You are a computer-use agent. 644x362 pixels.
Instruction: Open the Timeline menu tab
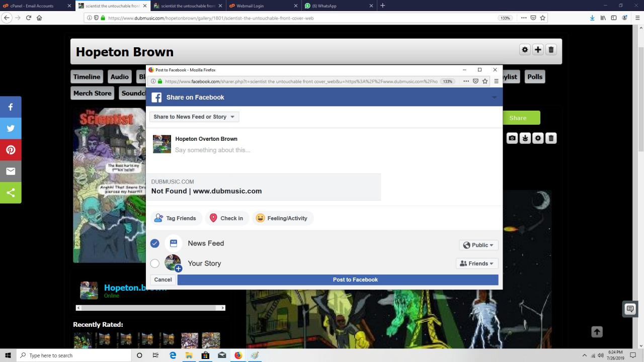(x=87, y=77)
